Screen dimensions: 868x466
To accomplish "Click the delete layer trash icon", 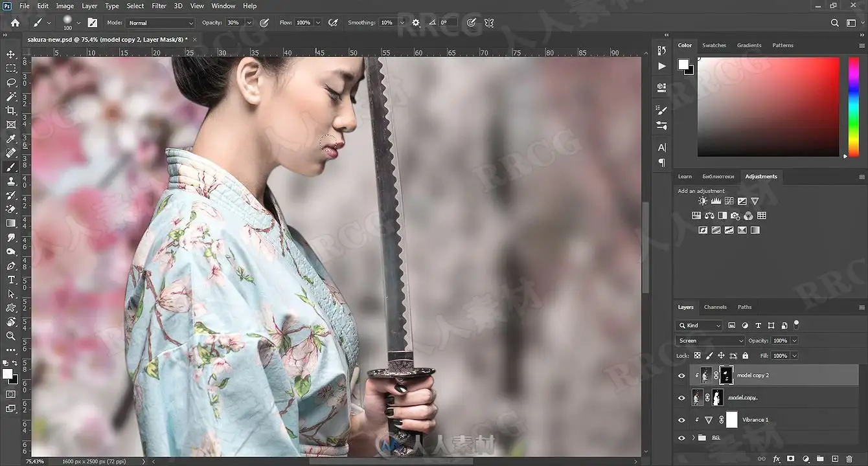I will tap(850, 459).
